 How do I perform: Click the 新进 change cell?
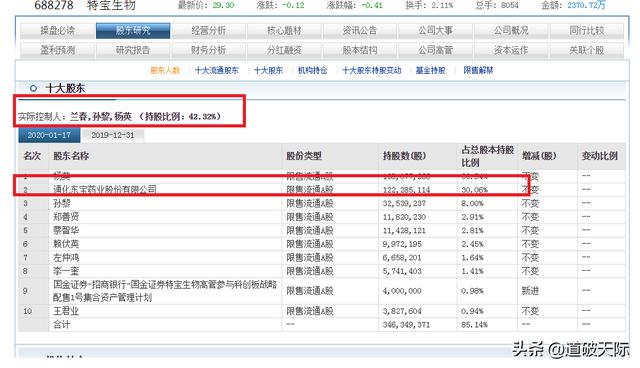pos(530,291)
